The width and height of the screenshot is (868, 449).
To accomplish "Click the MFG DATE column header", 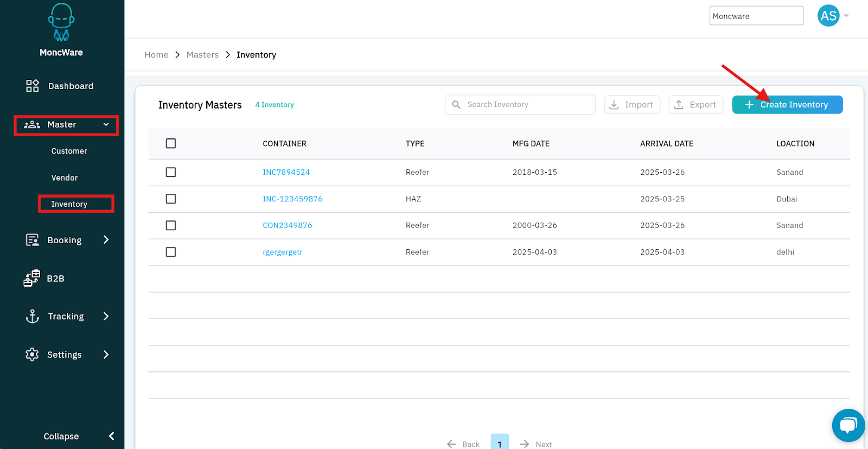I will click(531, 144).
